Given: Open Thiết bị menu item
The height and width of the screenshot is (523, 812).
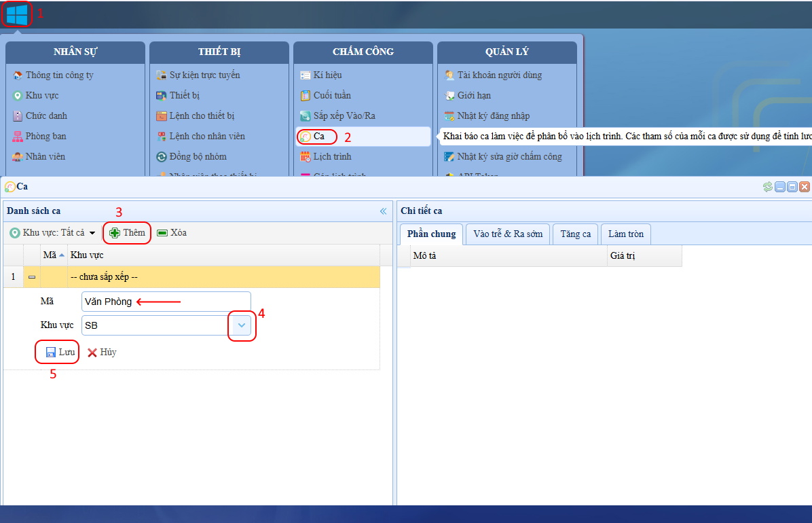Looking at the screenshot, I should [x=178, y=95].
